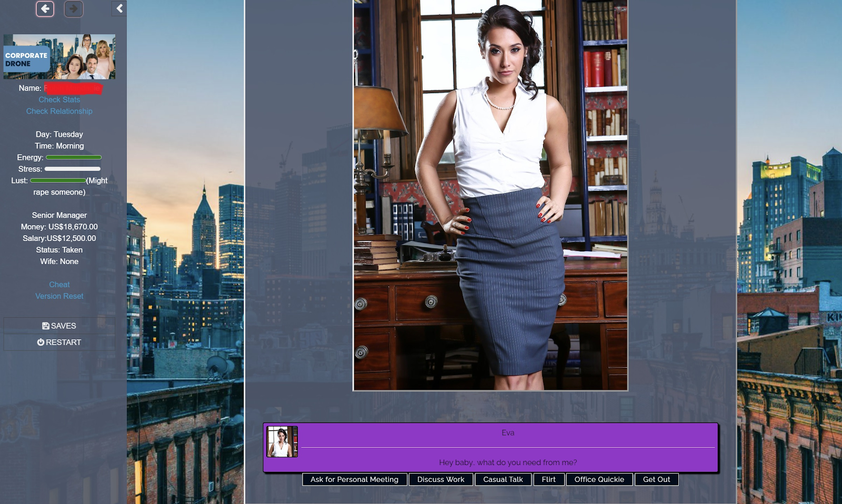
Task: Click the 'Status: Taken' text
Action: [x=59, y=250]
